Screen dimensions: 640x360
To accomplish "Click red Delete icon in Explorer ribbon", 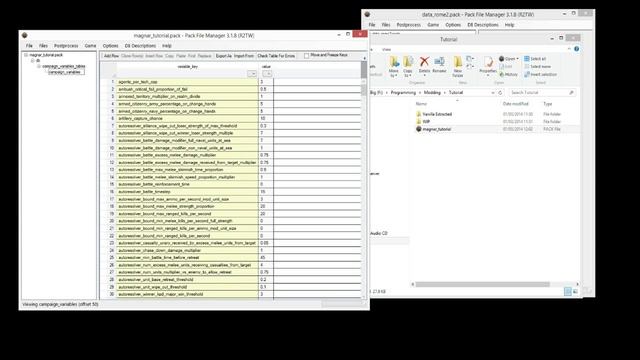I will coord(424,62).
